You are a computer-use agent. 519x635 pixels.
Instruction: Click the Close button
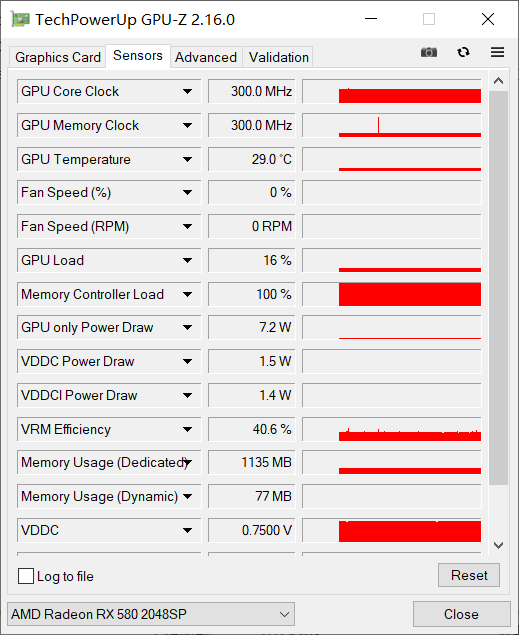[462, 614]
